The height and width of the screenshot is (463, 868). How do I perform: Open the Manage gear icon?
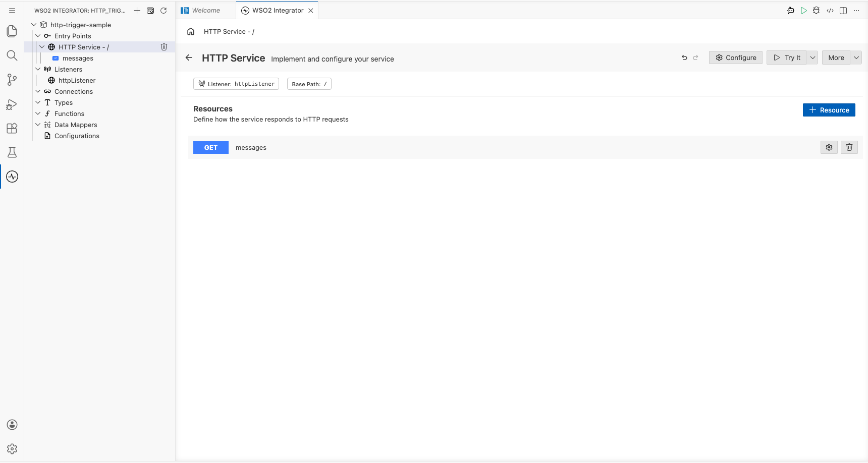click(x=12, y=449)
